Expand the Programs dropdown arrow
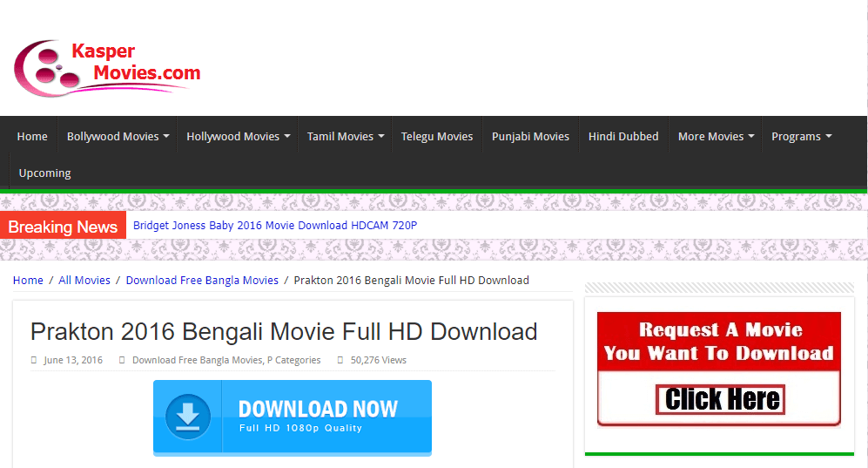This screenshot has height=468, width=868. (829, 136)
